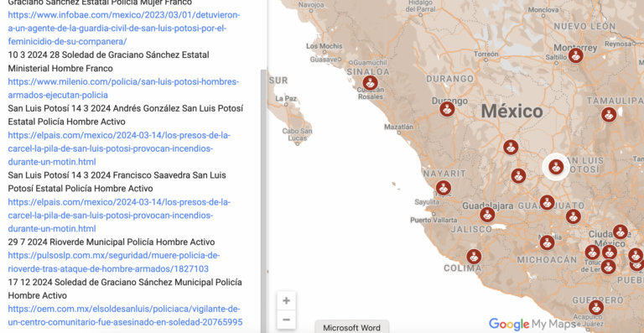Open the oem.com.mx elsoldesanluis vigilante link

point(125,315)
